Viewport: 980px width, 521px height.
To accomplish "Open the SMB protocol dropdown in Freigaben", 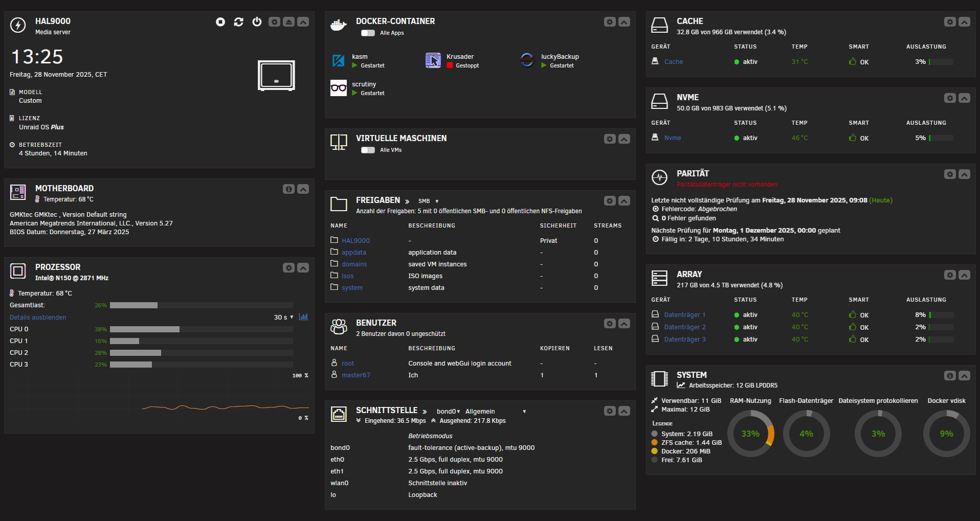I will 429,201.
